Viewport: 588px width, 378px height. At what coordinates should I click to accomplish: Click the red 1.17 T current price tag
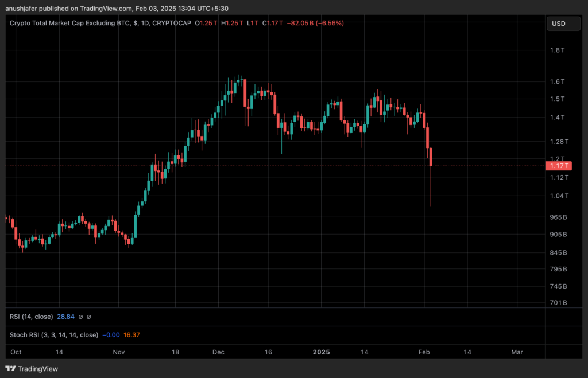[x=559, y=166]
